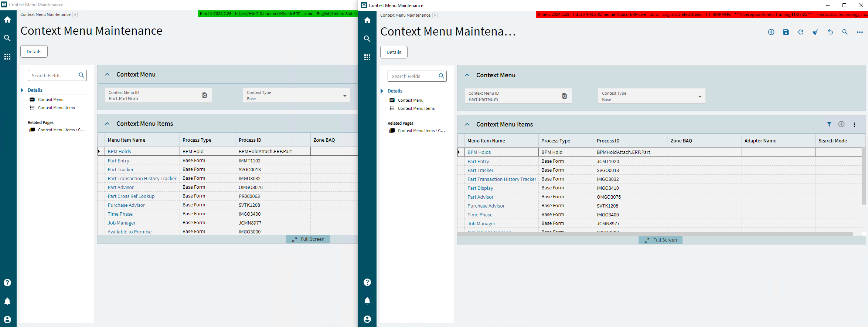Click the Home icon in left window sidebar

click(7, 20)
